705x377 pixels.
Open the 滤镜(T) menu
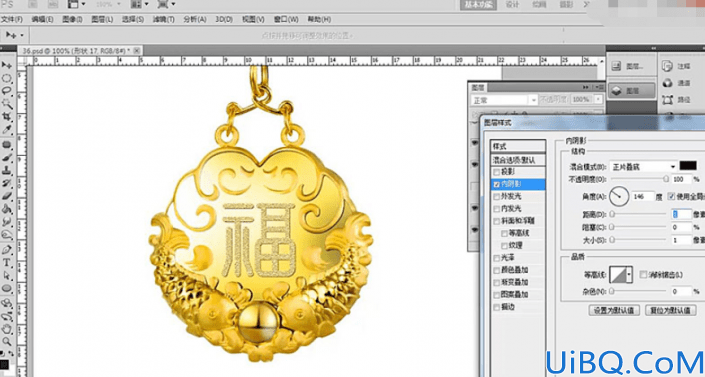163,19
